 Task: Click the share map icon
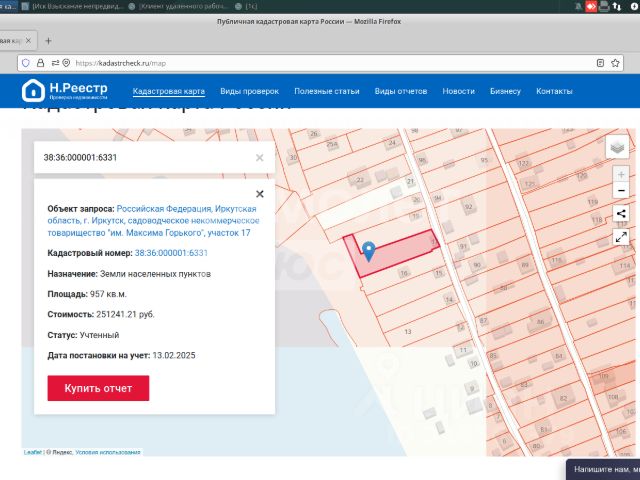[x=621, y=213]
